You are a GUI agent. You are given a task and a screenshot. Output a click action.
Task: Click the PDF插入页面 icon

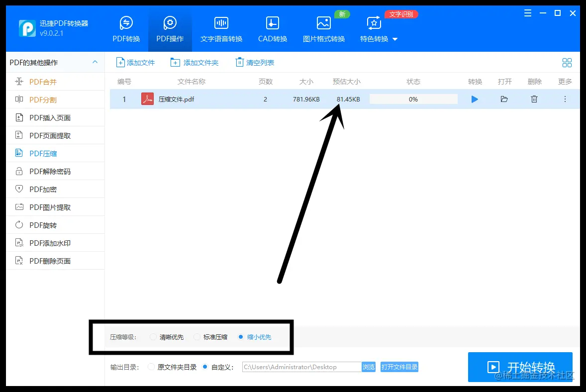pyautogui.click(x=19, y=117)
